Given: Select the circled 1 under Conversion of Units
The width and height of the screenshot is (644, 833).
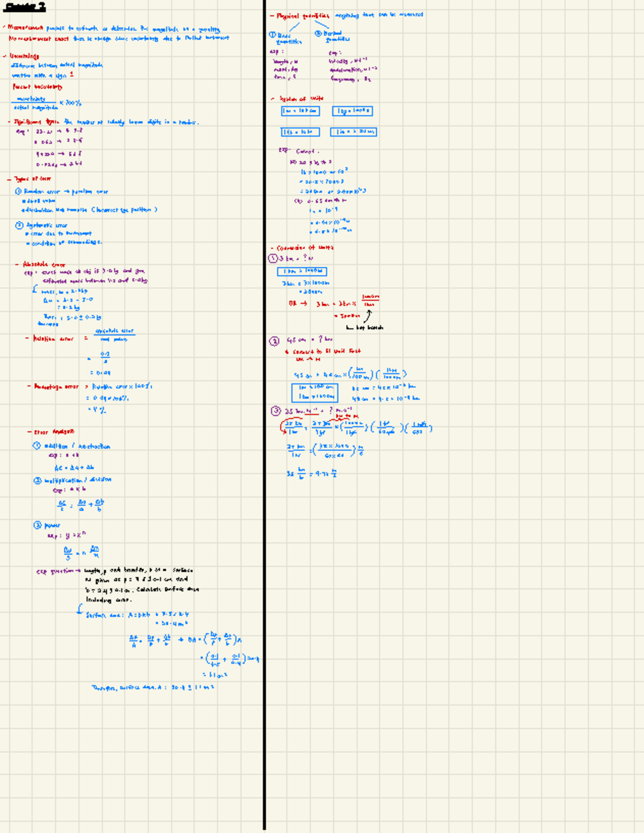Looking at the screenshot, I should pos(273,258).
